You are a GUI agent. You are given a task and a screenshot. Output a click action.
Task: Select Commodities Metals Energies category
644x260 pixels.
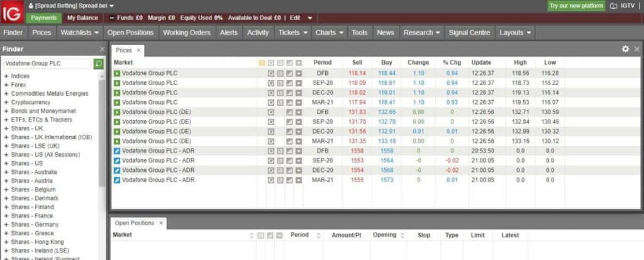pyautogui.click(x=50, y=93)
